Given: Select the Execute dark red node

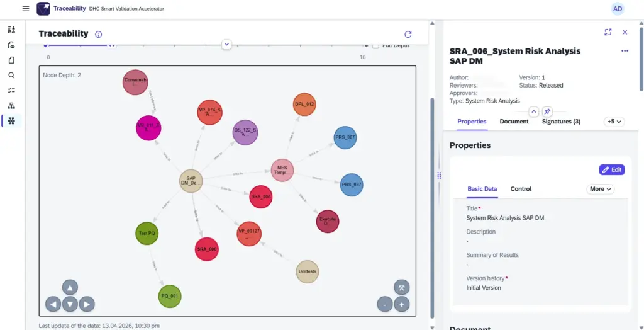Looking at the screenshot, I should [327, 222].
